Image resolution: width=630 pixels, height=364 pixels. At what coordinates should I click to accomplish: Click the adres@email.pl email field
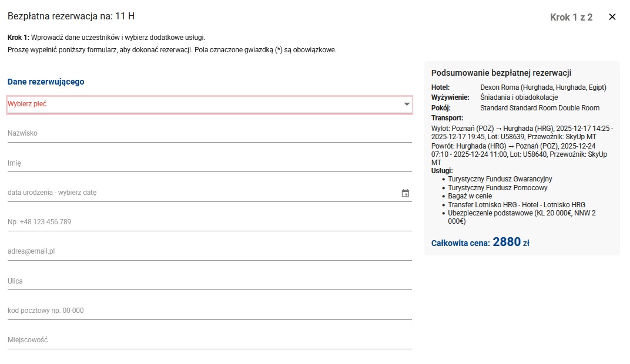point(209,251)
